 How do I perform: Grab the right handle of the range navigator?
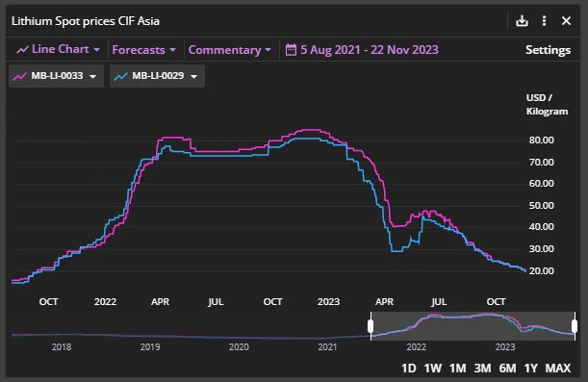[575, 326]
